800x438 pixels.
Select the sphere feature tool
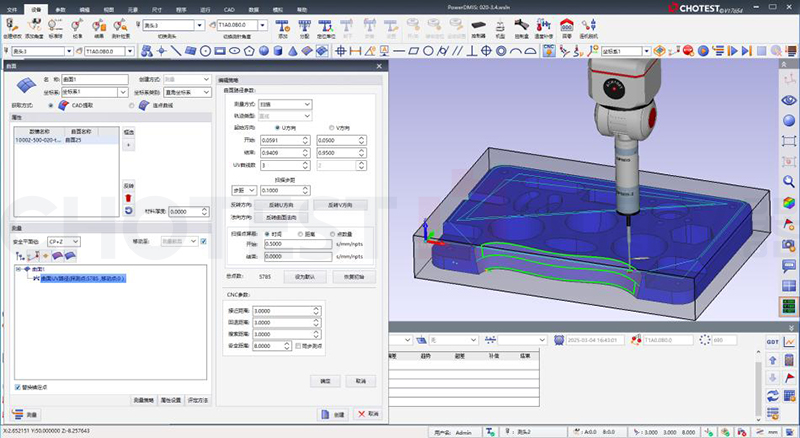click(x=264, y=51)
